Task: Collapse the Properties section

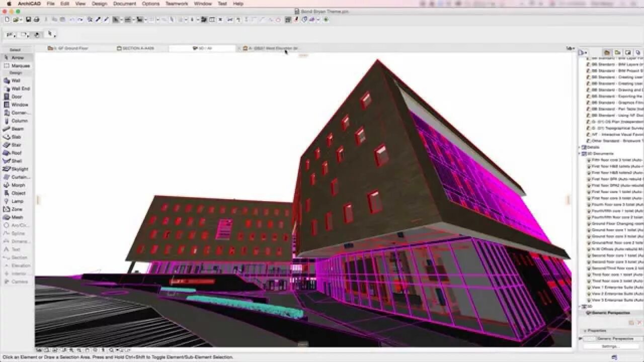Action: pos(585,331)
